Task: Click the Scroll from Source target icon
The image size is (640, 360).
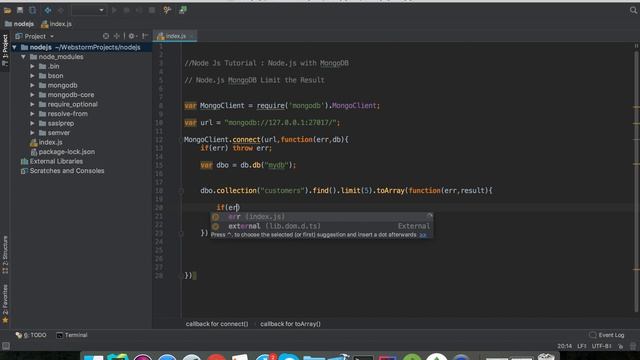Action: click(106, 36)
